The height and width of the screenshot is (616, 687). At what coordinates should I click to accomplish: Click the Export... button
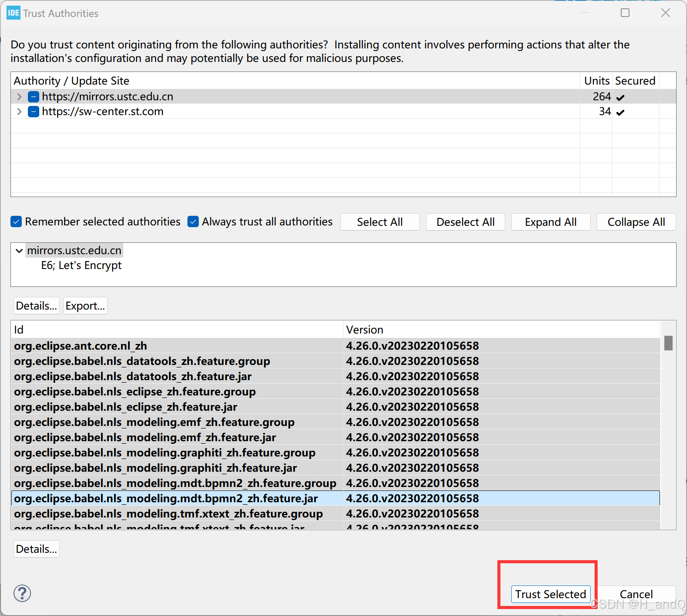(85, 306)
